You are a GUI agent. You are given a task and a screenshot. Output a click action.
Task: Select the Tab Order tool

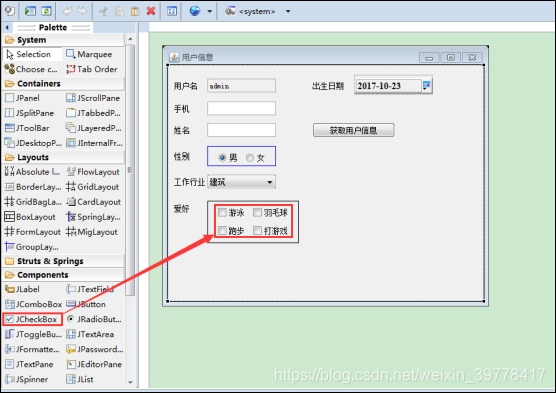click(92, 69)
